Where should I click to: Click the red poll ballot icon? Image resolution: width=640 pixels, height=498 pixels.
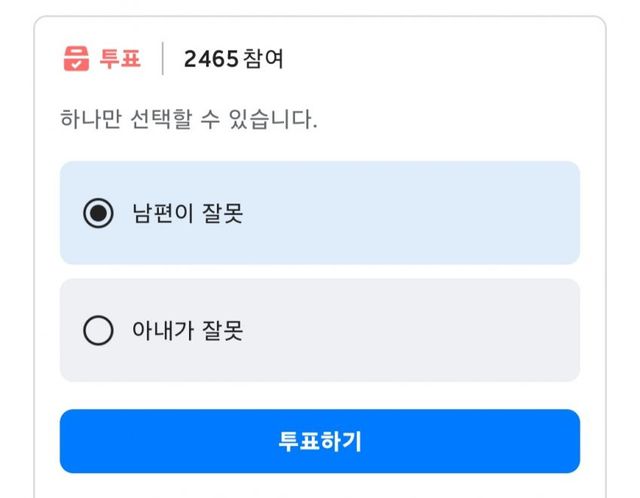[x=76, y=59]
